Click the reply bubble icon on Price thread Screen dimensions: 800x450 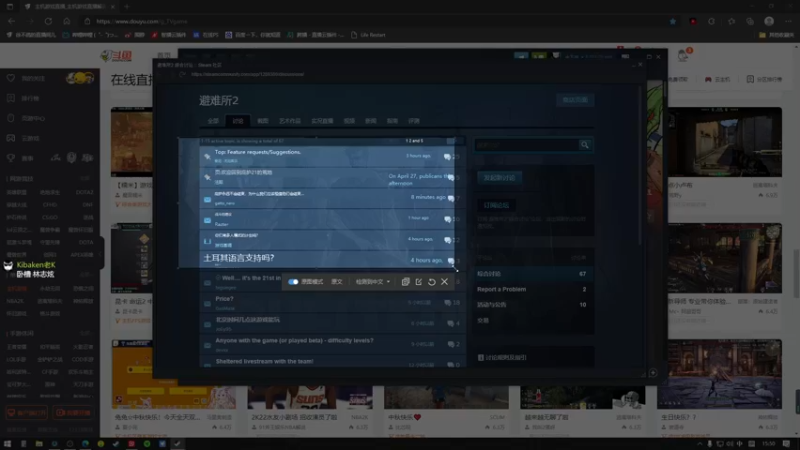click(x=448, y=303)
